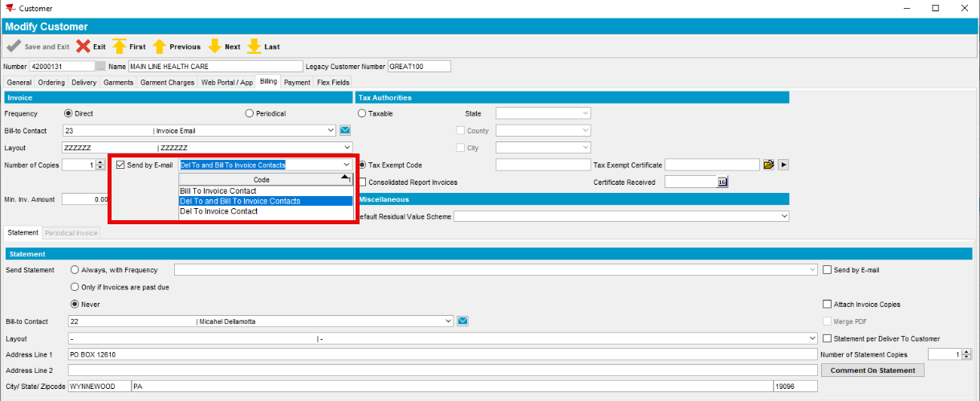The height and width of the screenshot is (401, 980).
Task: Click the Min. Inv. Amount field
Action: coord(85,199)
